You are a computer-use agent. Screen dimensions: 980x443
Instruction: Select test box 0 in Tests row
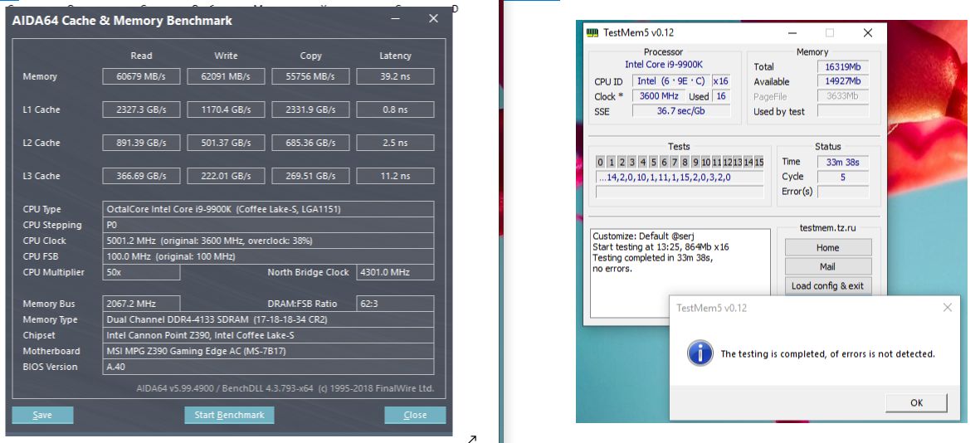pyautogui.click(x=601, y=163)
